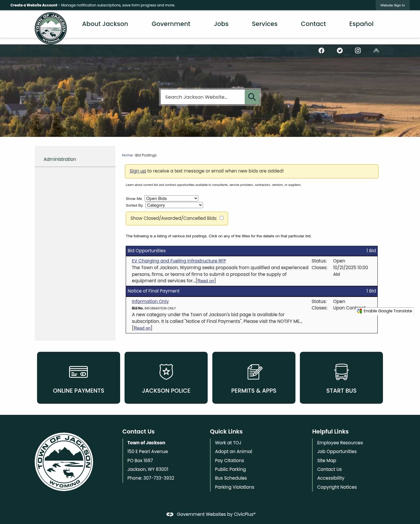The width and height of the screenshot is (420, 524).
Task: Click the Google Translate icon
Action: 360,311
